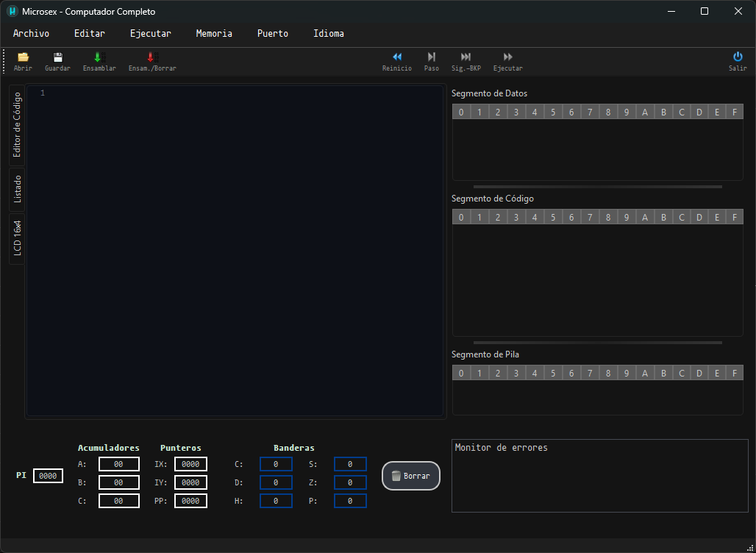Open the Memoria menu

(x=214, y=33)
